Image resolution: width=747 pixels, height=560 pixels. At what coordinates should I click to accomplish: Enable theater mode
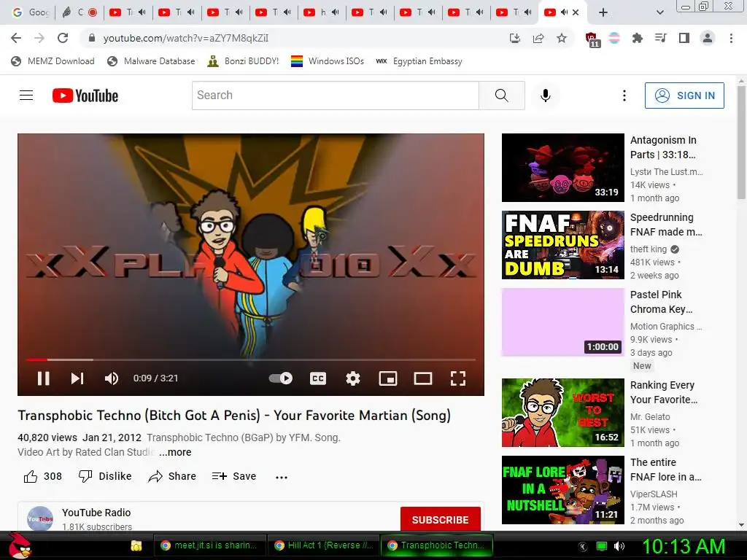tap(422, 378)
